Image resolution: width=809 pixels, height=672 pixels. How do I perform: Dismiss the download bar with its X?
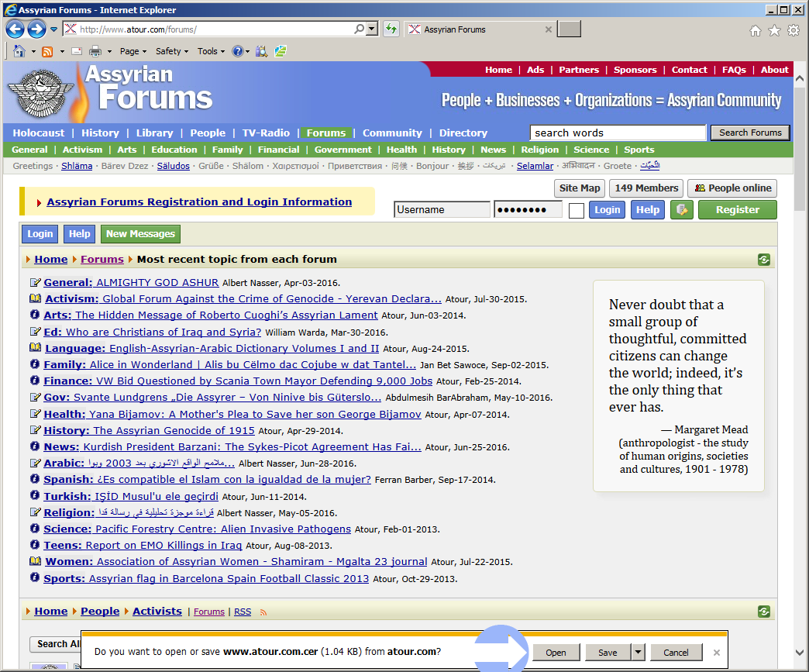(717, 653)
